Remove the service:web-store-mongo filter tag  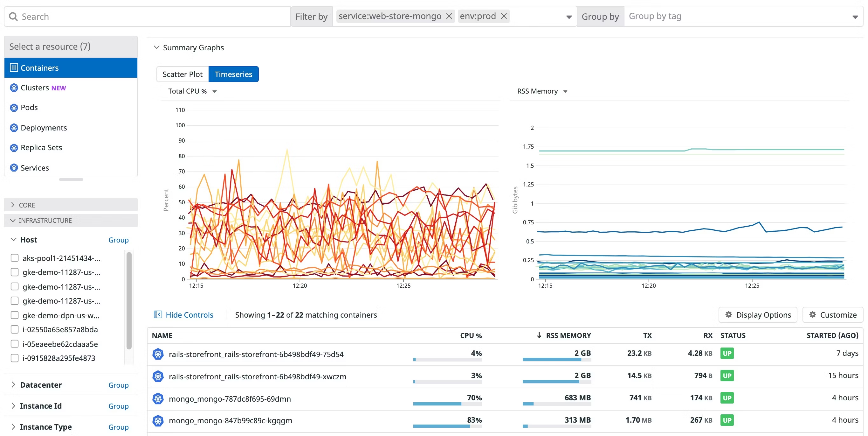449,16
